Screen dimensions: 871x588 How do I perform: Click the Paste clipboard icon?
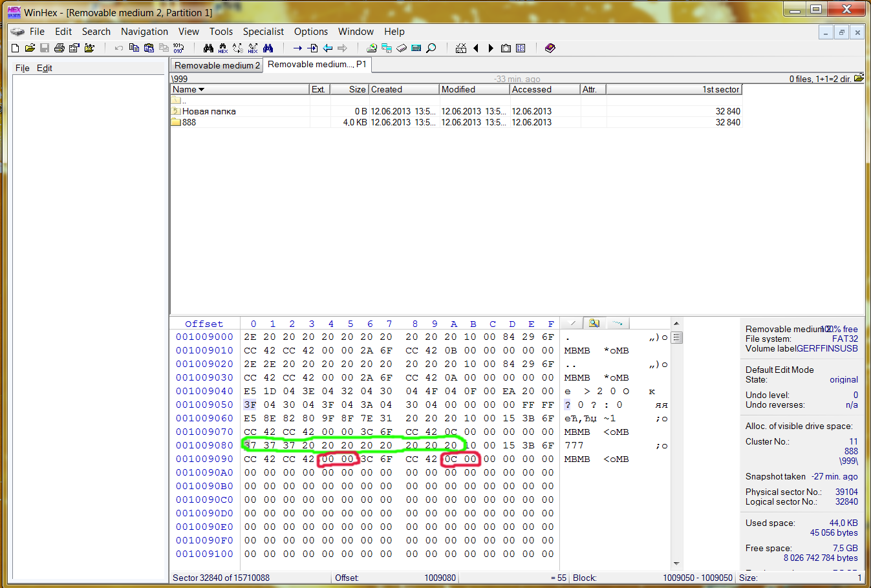(149, 48)
